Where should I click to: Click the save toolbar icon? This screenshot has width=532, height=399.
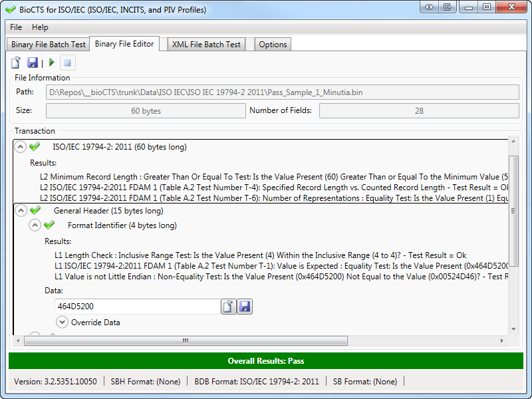click(32, 63)
